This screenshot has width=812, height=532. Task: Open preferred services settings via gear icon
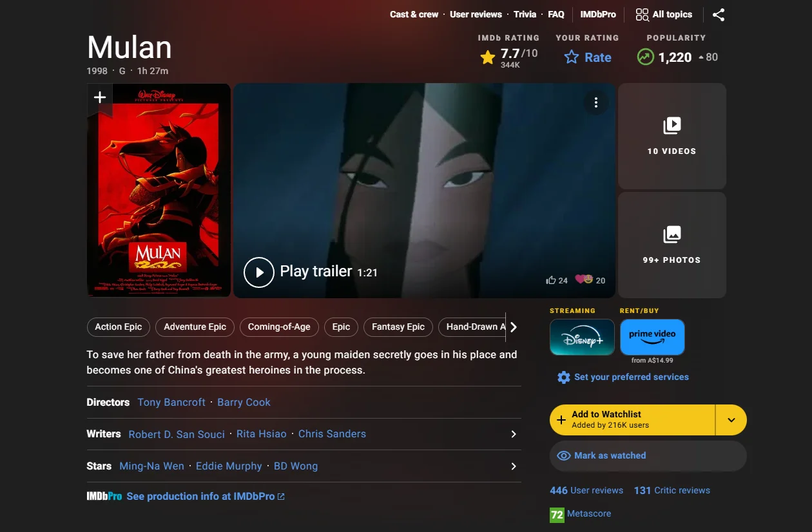click(x=564, y=377)
